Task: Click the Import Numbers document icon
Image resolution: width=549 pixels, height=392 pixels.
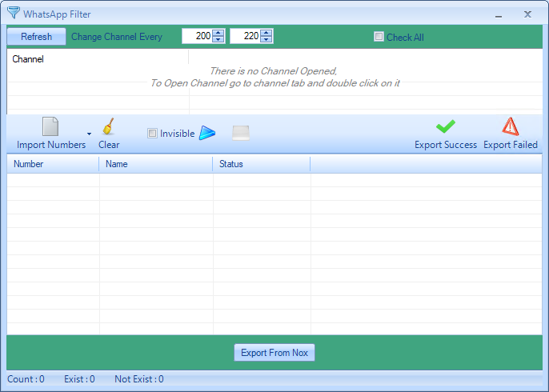Action: tap(50, 126)
